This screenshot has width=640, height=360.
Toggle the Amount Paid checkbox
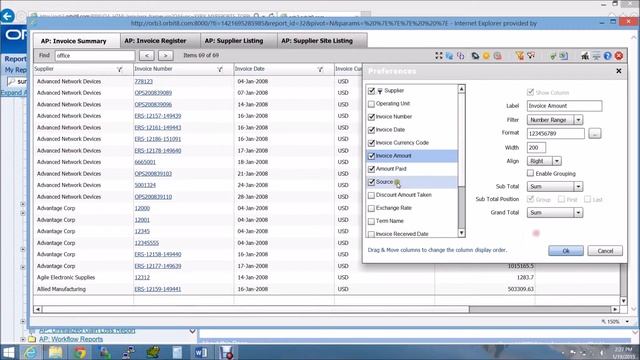click(x=371, y=169)
